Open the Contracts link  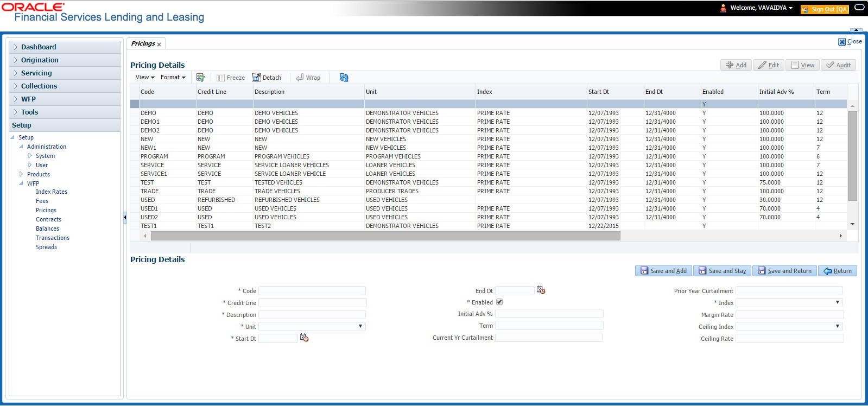pos(48,219)
